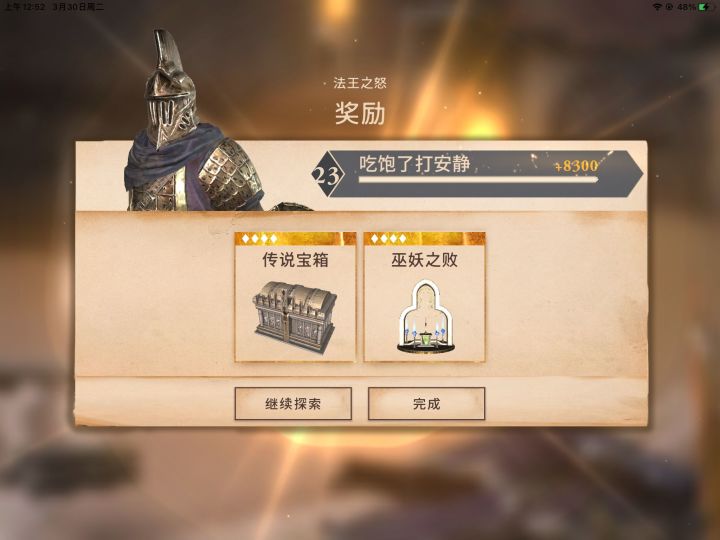The height and width of the screenshot is (540, 720).
Task: Tap the lich bell jar trophy icon
Action: click(425, 318)
